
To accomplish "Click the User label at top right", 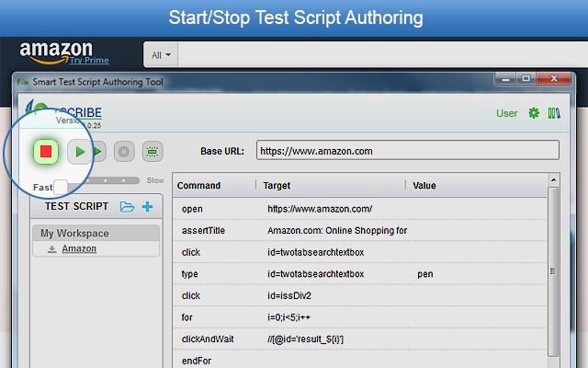I will [x=506, y=113].
